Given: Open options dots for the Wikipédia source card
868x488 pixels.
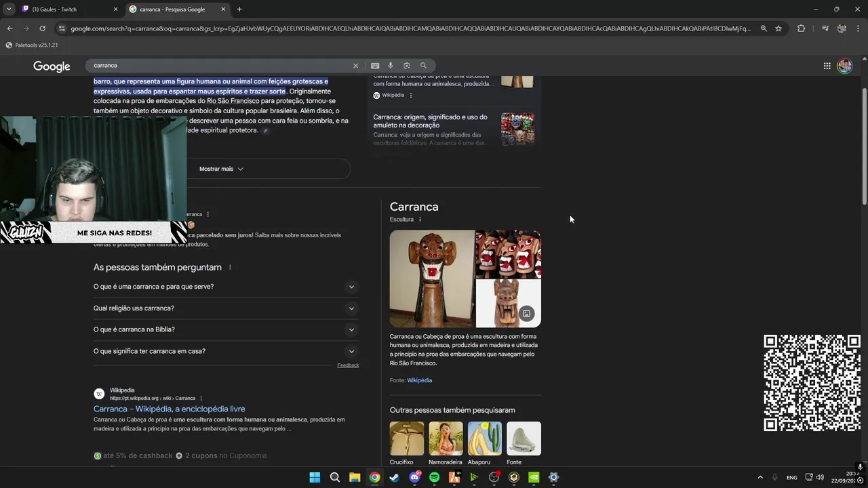Looking at the screenshot, I should click(411, 96).
